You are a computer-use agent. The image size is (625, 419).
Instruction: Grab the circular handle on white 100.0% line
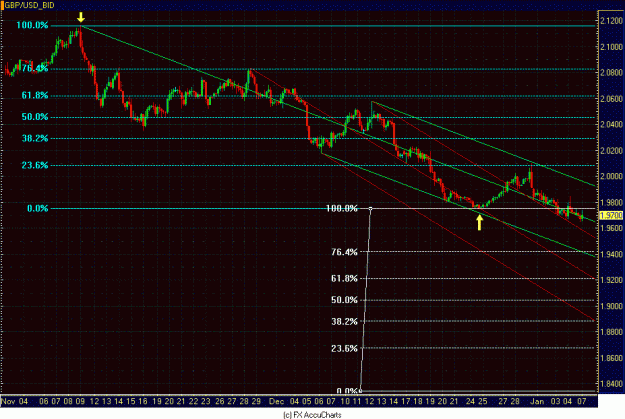370,209
